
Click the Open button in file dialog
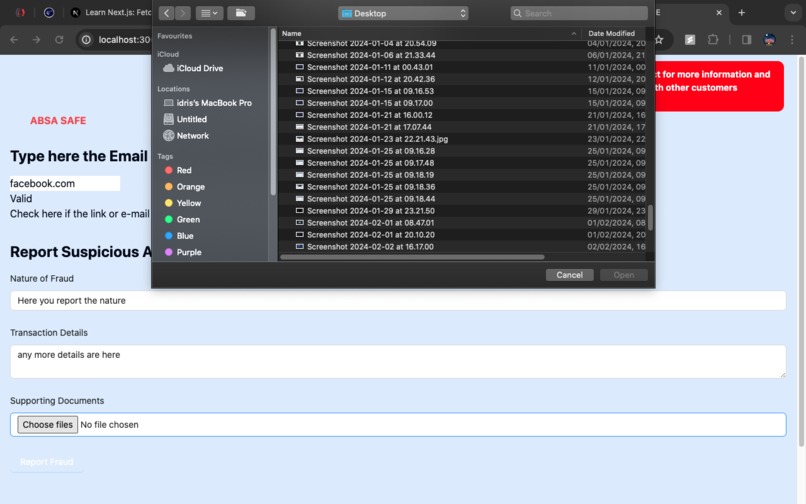[624, 275]
